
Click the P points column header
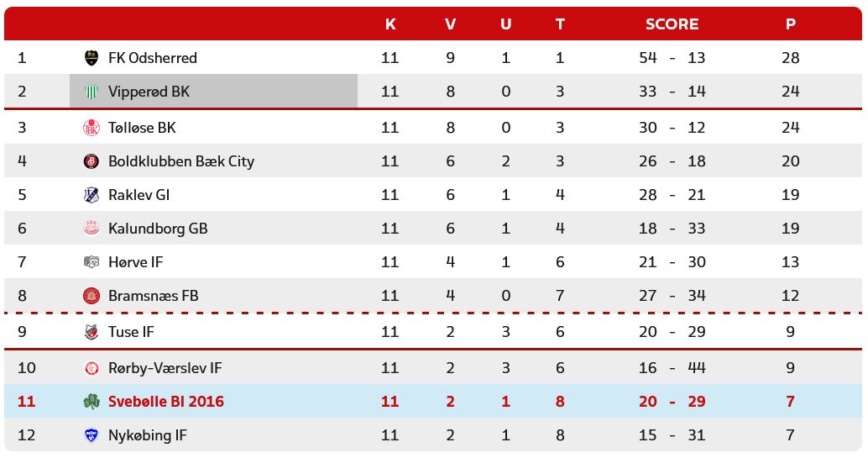pyautogui.click(x=790, y=24)
